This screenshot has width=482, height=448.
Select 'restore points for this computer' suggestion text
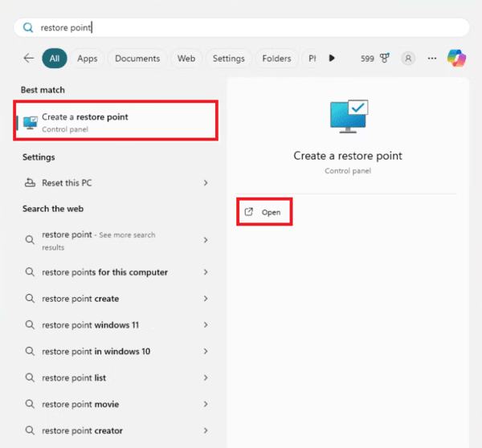(104, 272)
